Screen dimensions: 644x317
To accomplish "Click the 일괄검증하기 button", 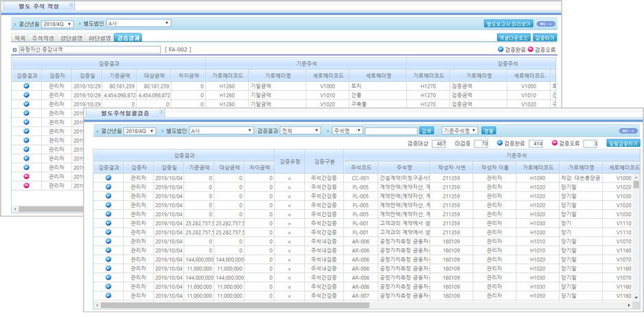I will coord(623,143).
